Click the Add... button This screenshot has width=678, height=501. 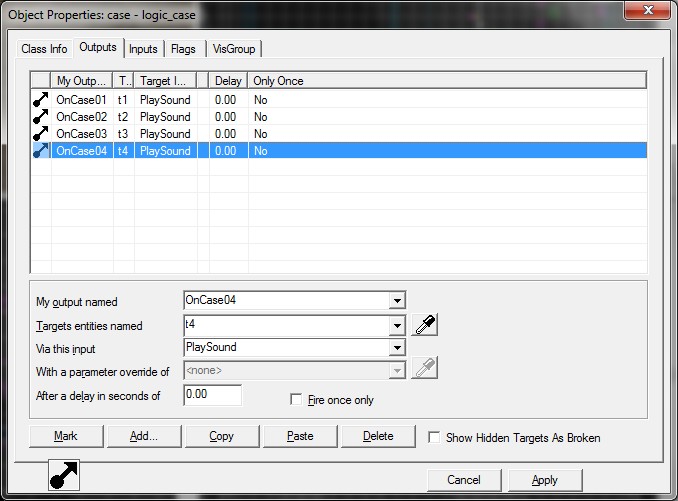pos(144,436)
